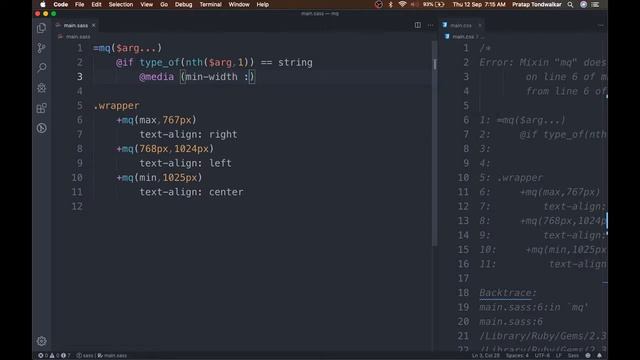Open the Debug view bug icon
This screenshot has height=360, width=640.
point(42,88)
